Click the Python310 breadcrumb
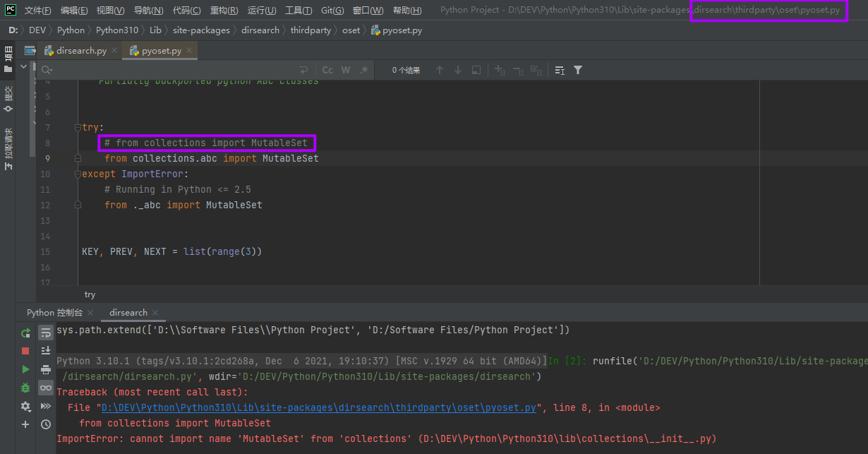The image size is (868, 454). pos(117,30)
